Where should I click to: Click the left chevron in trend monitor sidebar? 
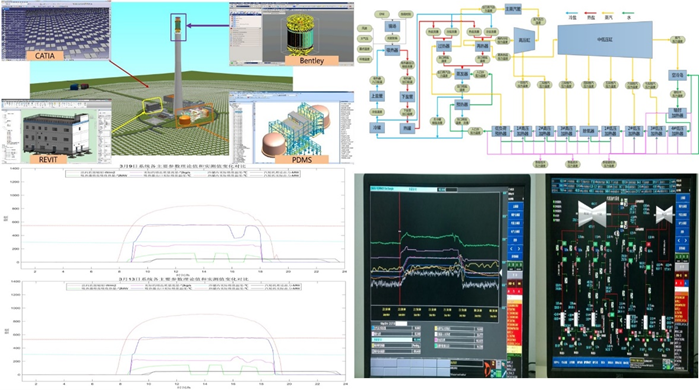512,248
